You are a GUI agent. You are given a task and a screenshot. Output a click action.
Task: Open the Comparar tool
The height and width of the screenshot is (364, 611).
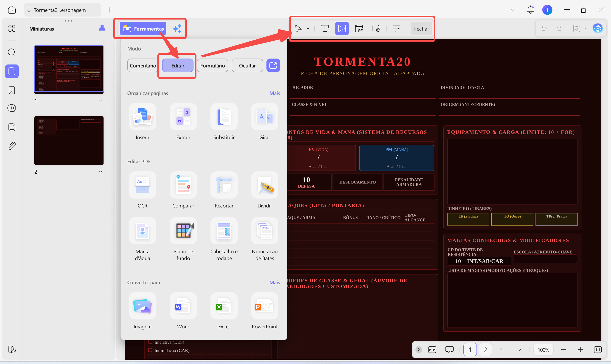tap(183, 185)
